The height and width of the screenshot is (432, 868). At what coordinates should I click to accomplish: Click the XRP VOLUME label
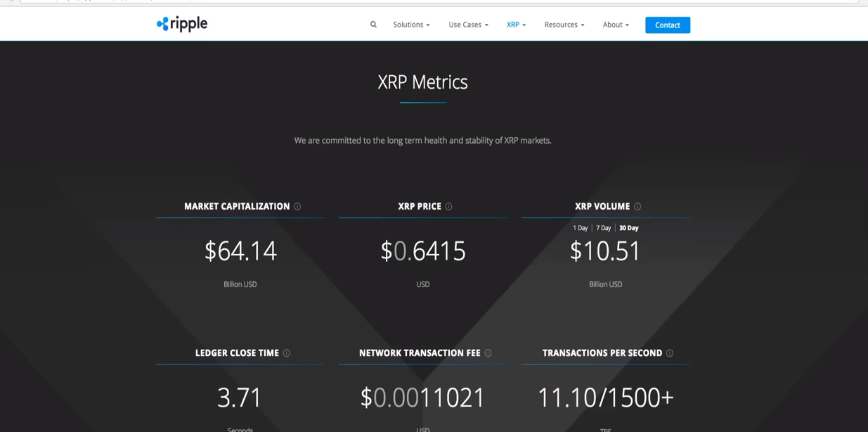[x=602, y=206]
